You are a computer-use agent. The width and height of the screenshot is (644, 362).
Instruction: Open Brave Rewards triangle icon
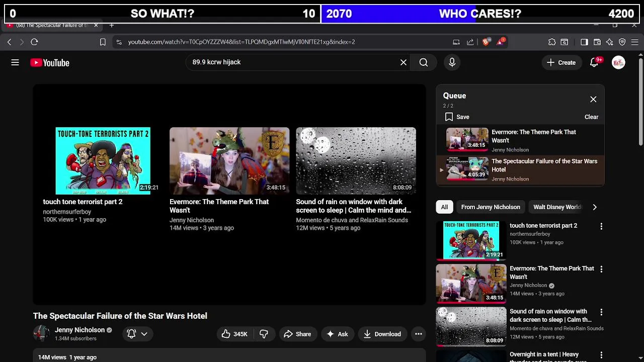click(x=500, y=42)
